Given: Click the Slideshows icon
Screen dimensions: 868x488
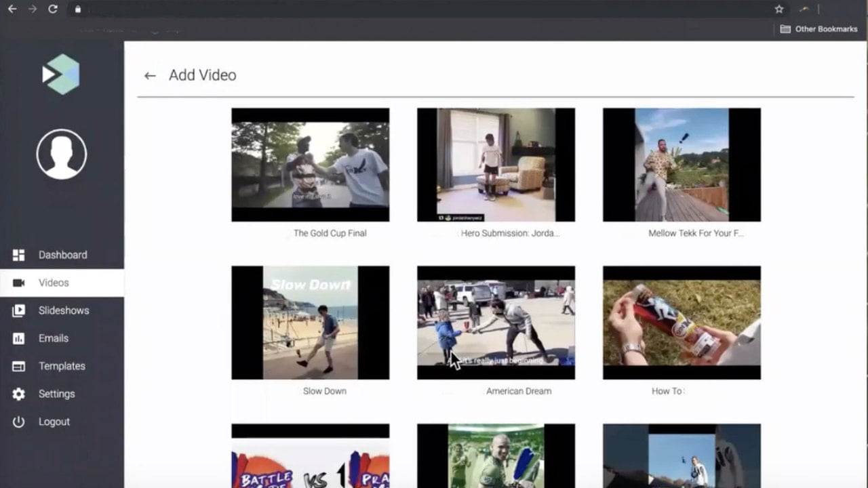Looking at the screenshot, I should tap(18, 310).
